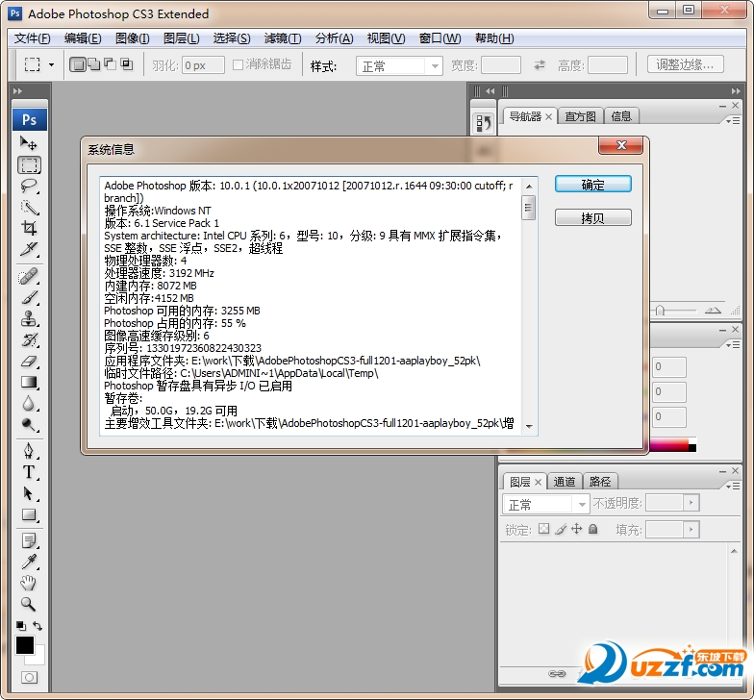Select the Horizontal Type tool
This screenshot has height=700, width=754.
29,473
